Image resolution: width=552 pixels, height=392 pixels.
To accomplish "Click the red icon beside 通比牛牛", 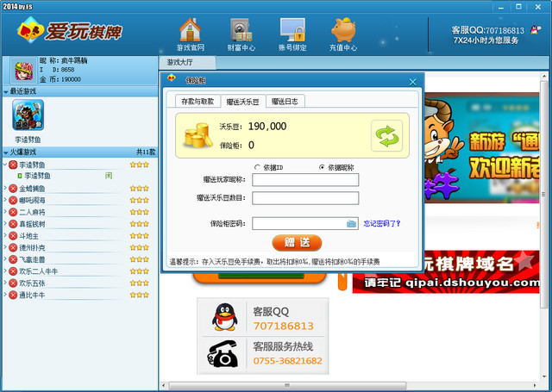I will [x=13, y=295].
